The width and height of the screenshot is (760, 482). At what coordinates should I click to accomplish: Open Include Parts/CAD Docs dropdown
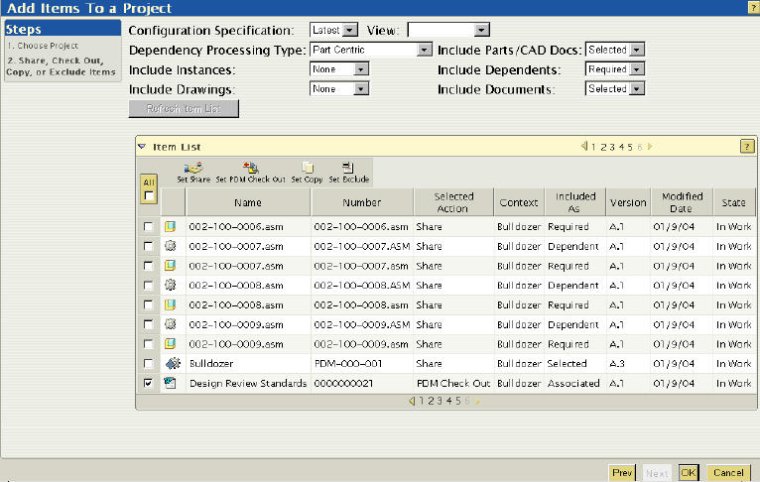click(615, 49)
